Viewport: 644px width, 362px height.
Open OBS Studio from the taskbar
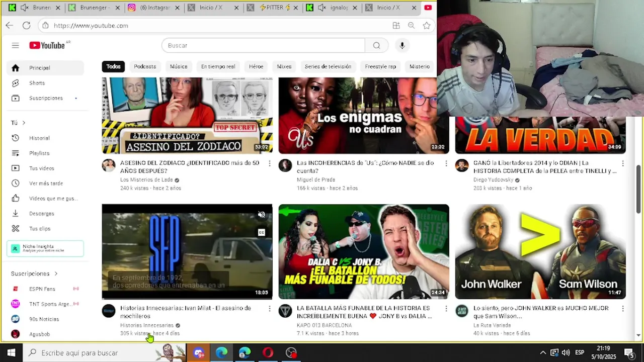291,352
